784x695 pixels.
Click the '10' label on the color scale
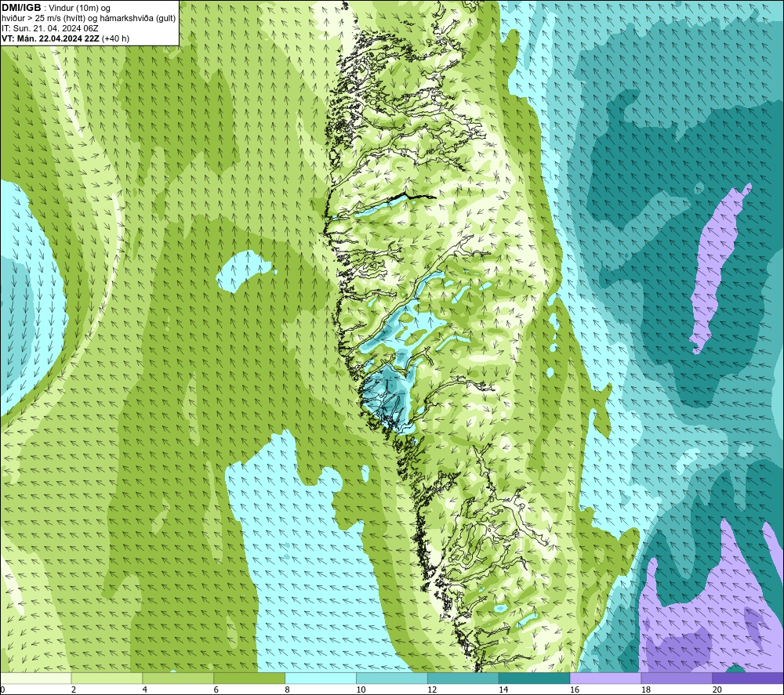361,690
